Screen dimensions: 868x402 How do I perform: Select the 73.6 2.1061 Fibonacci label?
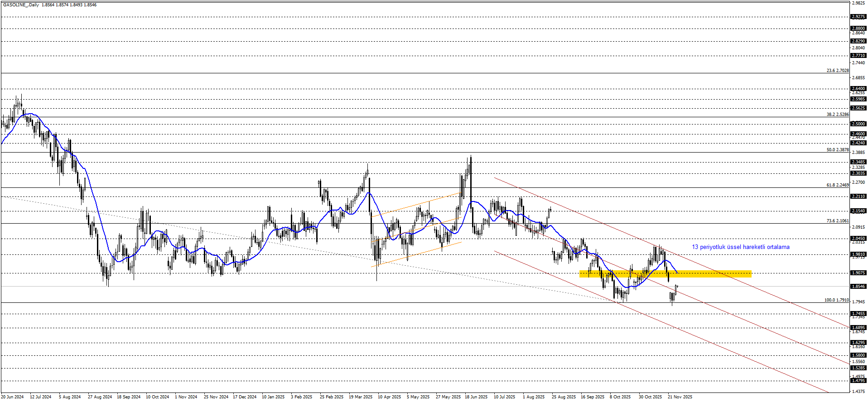837,221
